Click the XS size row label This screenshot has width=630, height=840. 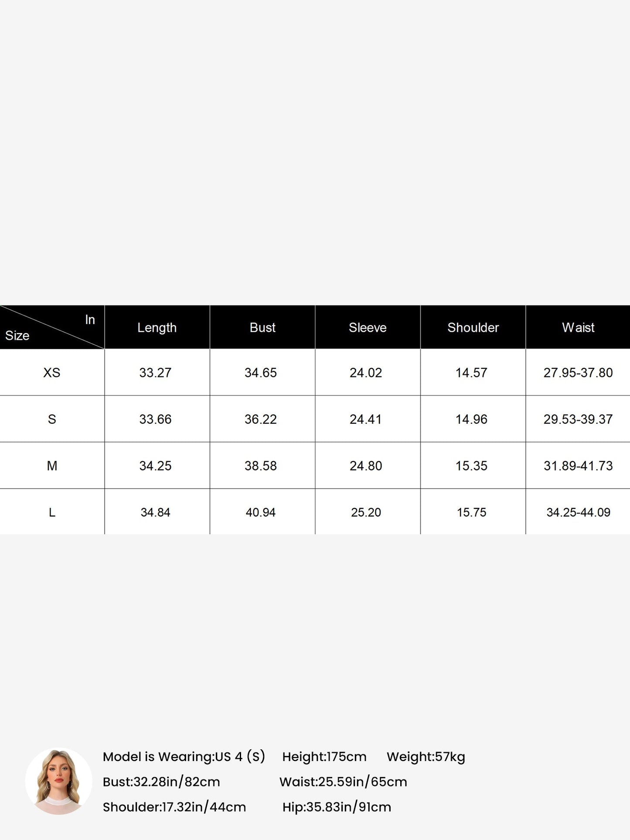coord(52,373)
